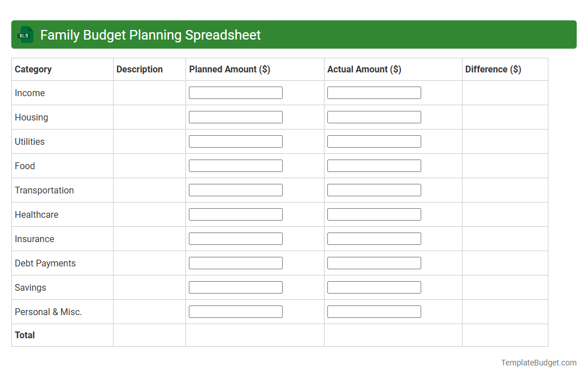Screen dimensions: 588x379
Task: Select the Income planned amount field
Action: pos(235,92)
